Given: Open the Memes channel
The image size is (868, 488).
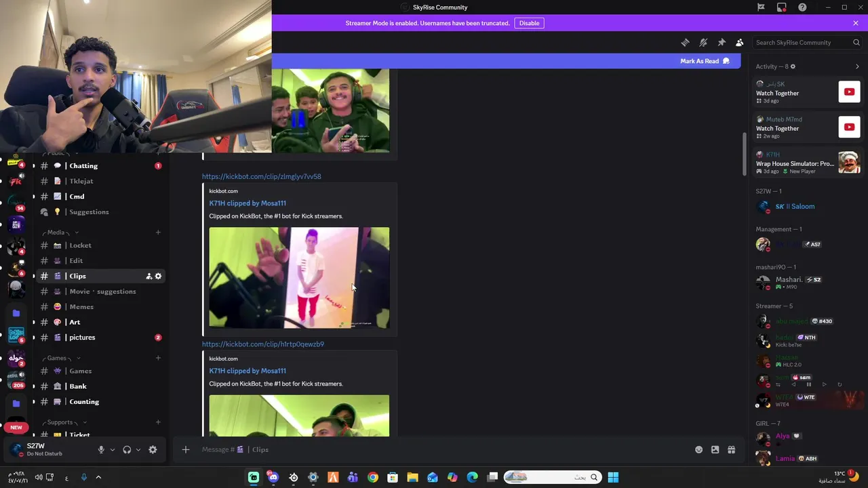Looking at the screenshot, I should click(100, 306).
